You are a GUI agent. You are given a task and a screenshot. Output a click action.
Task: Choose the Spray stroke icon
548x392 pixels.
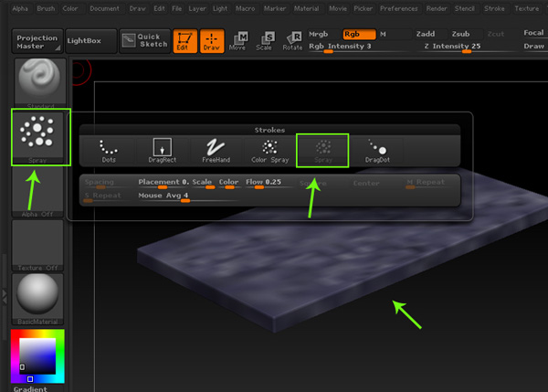pyautogui.click(x=322, y=151)
